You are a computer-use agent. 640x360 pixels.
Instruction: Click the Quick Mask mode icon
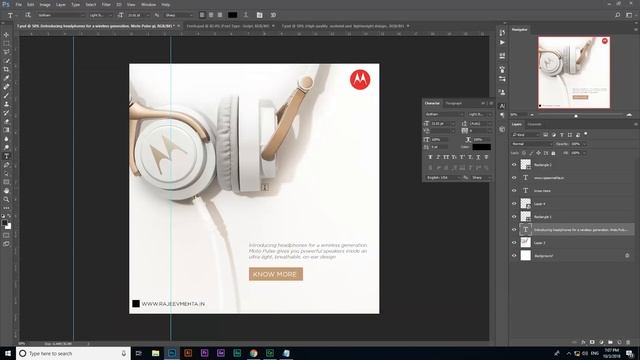click(x=6, y=235)
